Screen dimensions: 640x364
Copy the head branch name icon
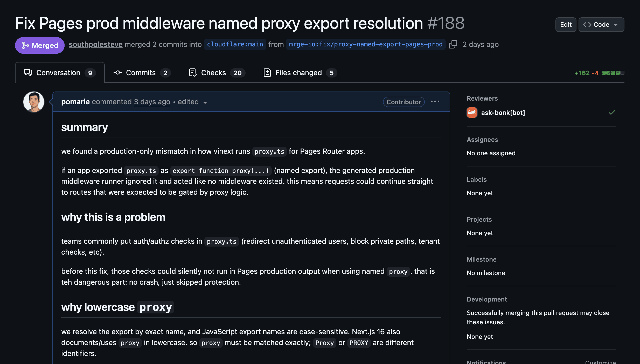pos(453,44)
